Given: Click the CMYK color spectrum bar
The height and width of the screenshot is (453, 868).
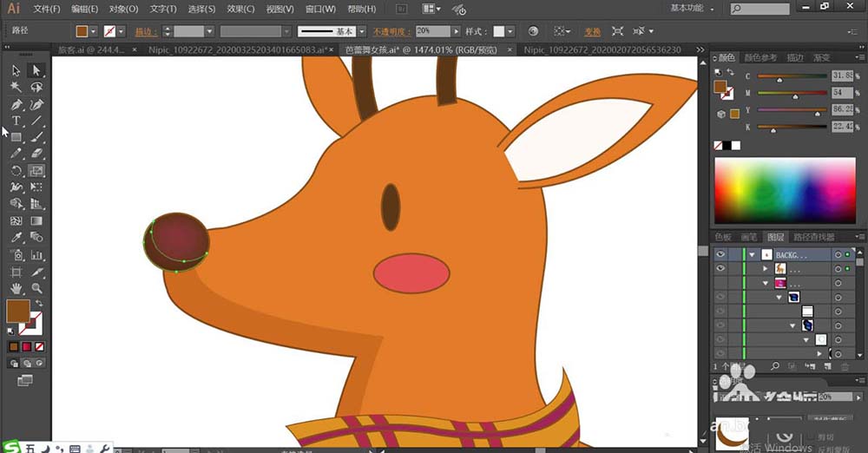Looking at the screenshot, I should (783, 191).
